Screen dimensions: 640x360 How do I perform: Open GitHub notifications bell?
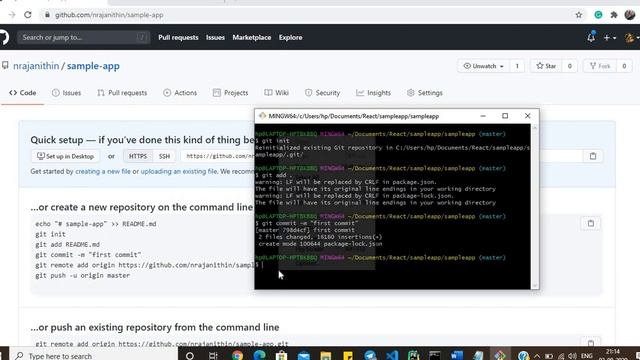[x=591, y=37]
